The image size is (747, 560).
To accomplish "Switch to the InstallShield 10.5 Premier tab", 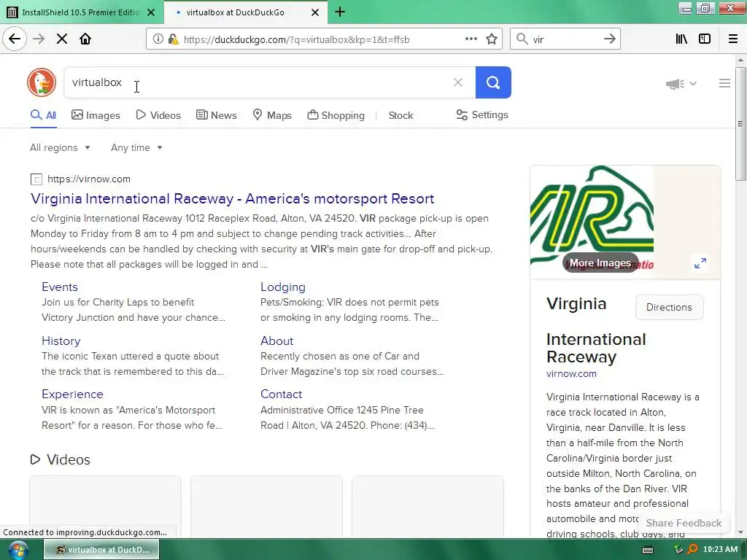I will (82, 12).
